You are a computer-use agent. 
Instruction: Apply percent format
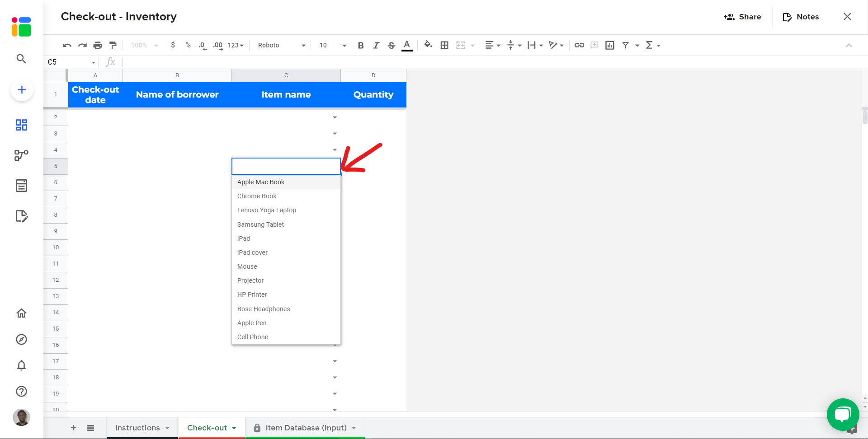pos(188,45)
